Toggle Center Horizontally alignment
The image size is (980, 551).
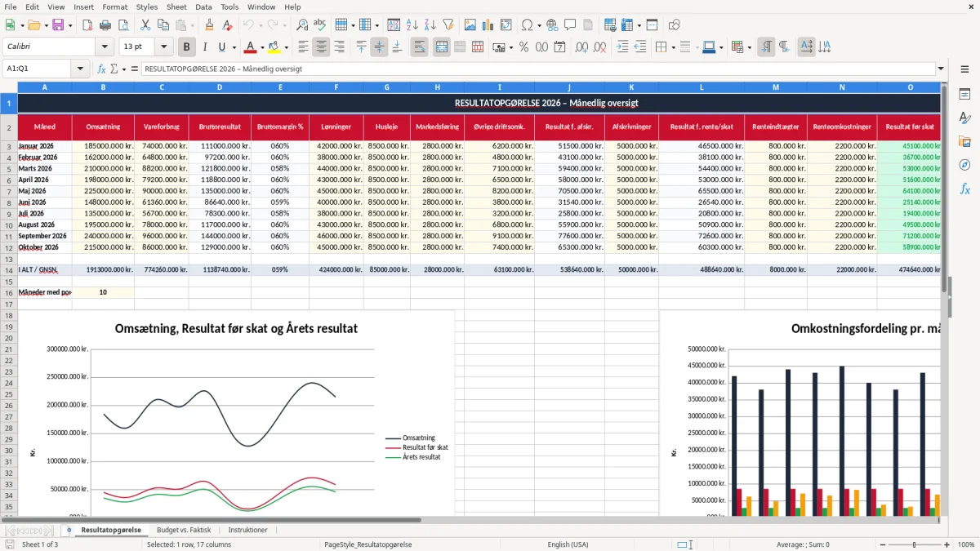coord(321,47)
